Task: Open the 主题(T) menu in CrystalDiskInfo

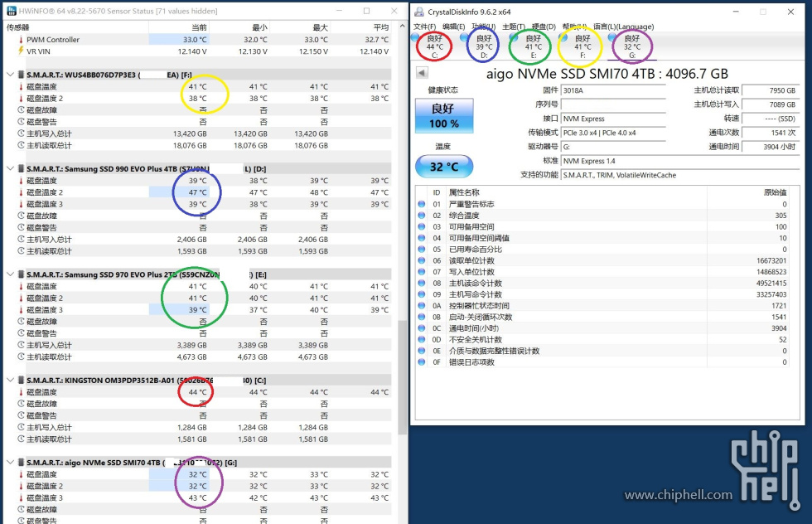Action: pos(514,27)
